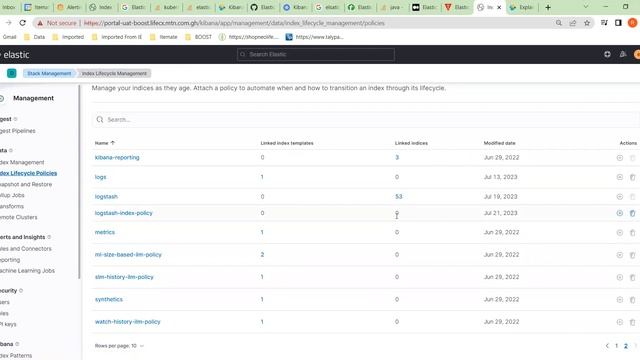Open Rules and Connectors sidebar item
This screenshot has height=360, width=640.
coord(26,249)
